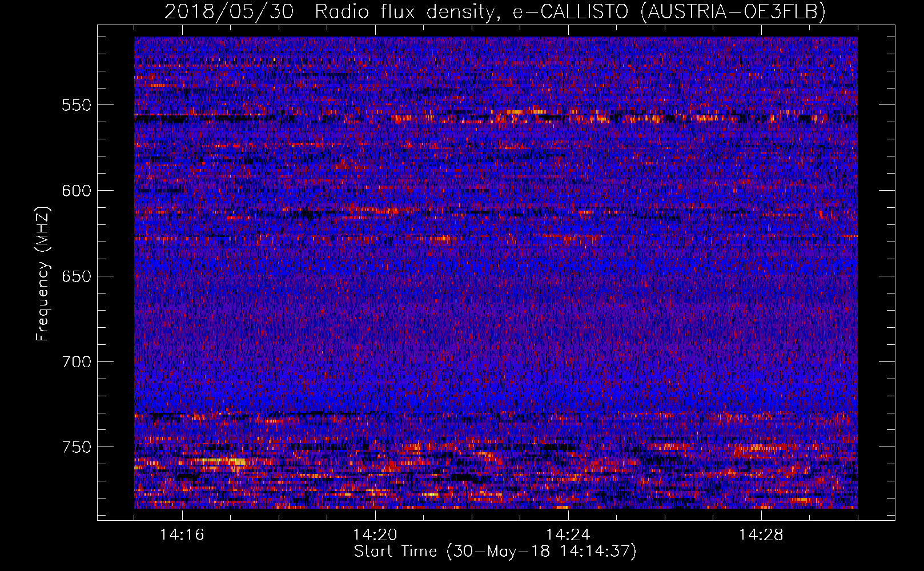Click the spectrogram plot area
This screenshot has height=571, width=924.
496,272
